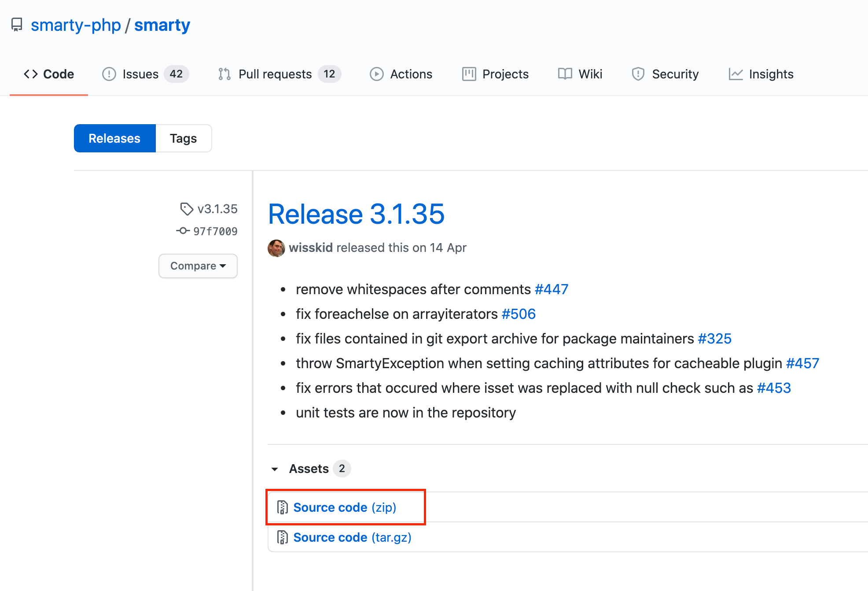This screenshot has width=868, height=591.
Task: Click the zip file icon beside Source code (zip)
Action: pos(282,507)
